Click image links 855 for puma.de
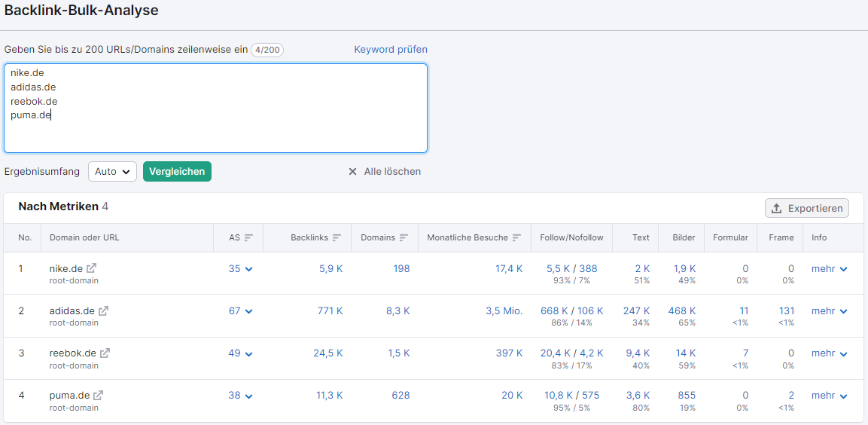 pos(687,396)
